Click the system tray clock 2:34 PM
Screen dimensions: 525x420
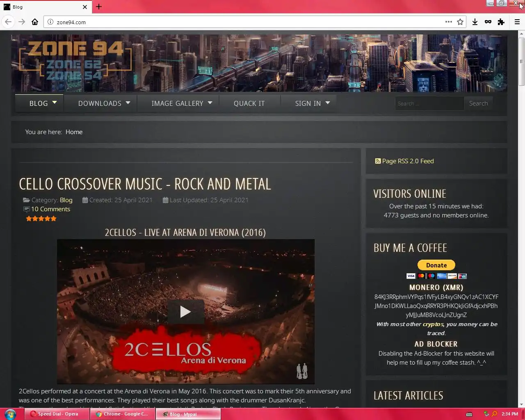(510, 414)
